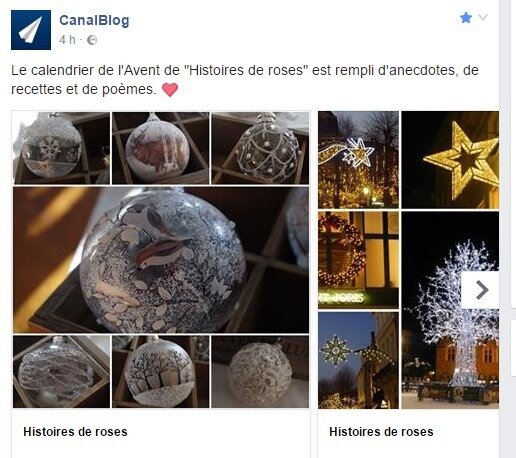This screenshot has width=516, height=458.
Task: Open the pearl lattice ornament thumbnail
Action: (x=260, y=148)
